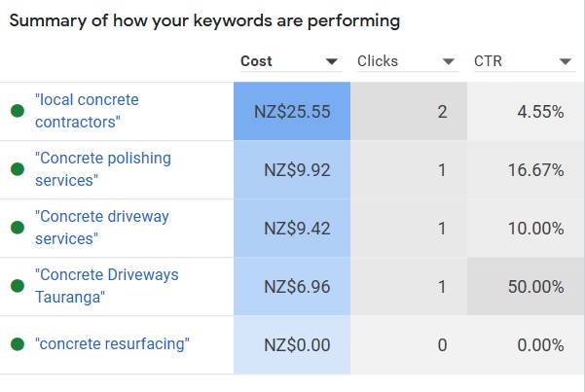Open the Clicks column dropdown arrow
This screenshot has width=585, height=392.
[x=448, y=61]
